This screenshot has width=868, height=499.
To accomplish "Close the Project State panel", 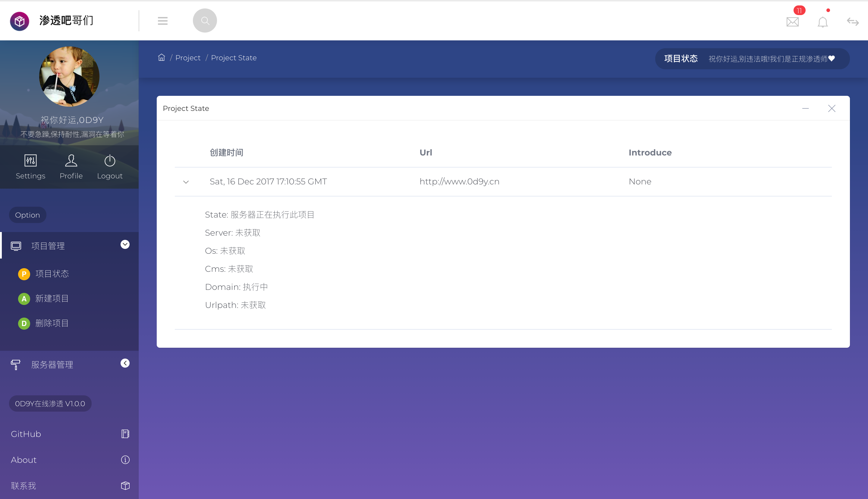I will (x=831, y=108).
